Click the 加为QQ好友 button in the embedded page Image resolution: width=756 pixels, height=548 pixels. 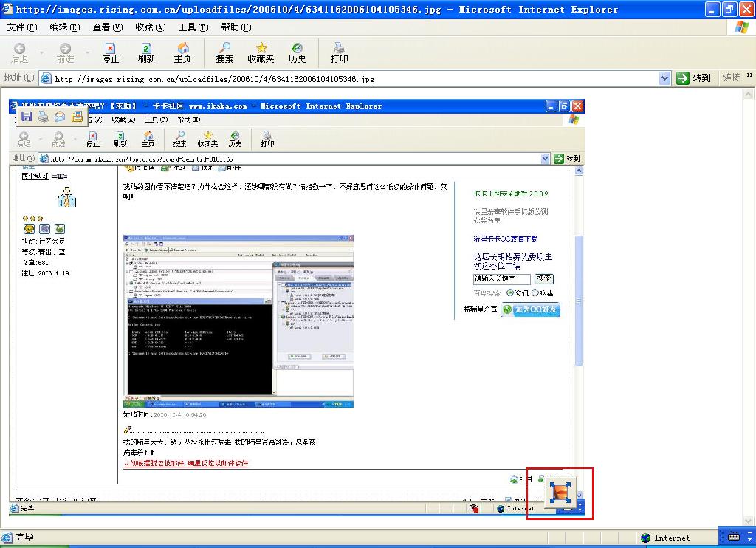coord(530,309)
